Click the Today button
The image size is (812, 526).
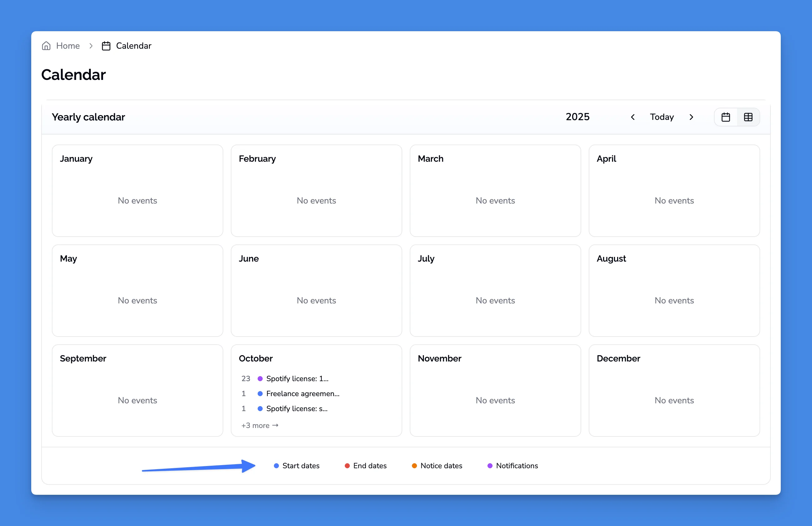tap(661, 117)
